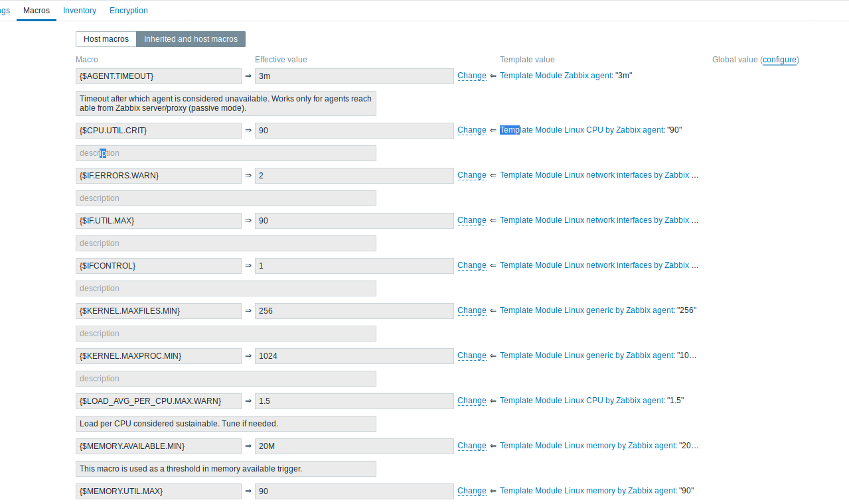Screen dimensions: 849x504
Task: Click the {$AGENT.TIMEOUT} macro name field
Action: tap(158, 76)
